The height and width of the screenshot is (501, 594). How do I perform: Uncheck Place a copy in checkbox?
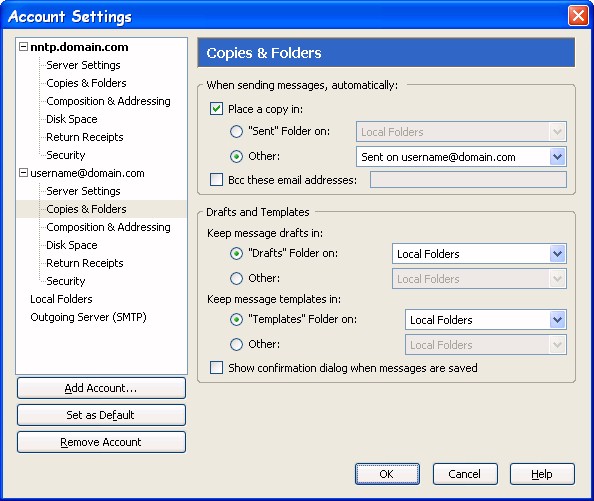click(x=216, y=109)
